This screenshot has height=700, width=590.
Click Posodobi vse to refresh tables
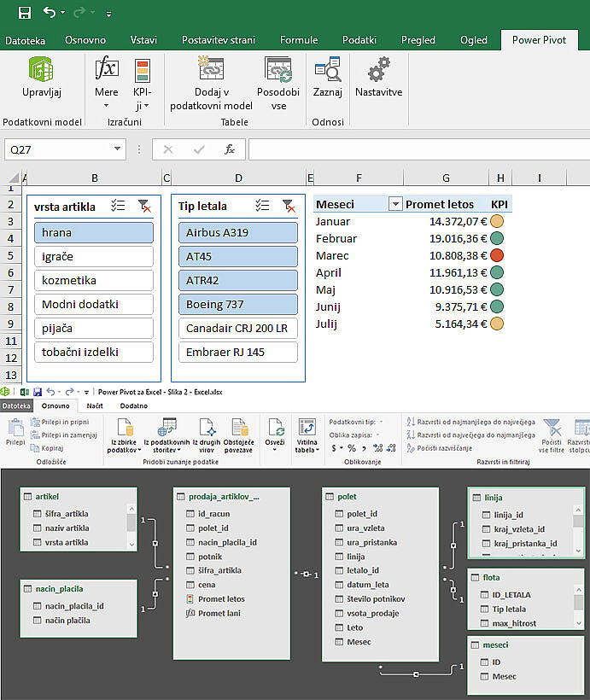(x=278, y=84)
